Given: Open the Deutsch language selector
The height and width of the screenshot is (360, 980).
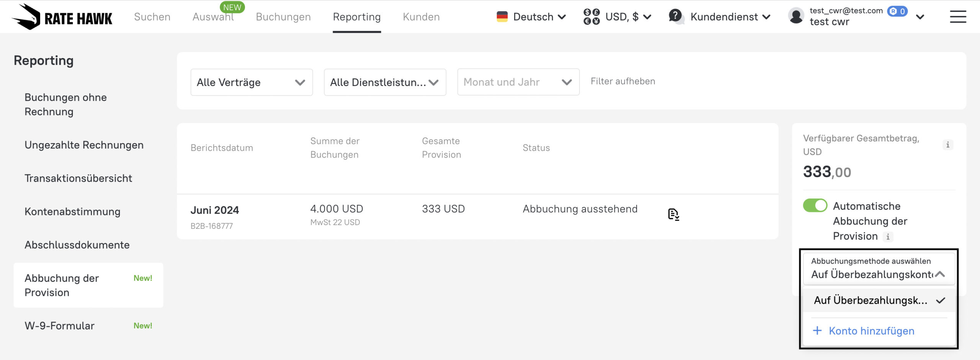Looking at the screenshot, I should pos(531,17).
